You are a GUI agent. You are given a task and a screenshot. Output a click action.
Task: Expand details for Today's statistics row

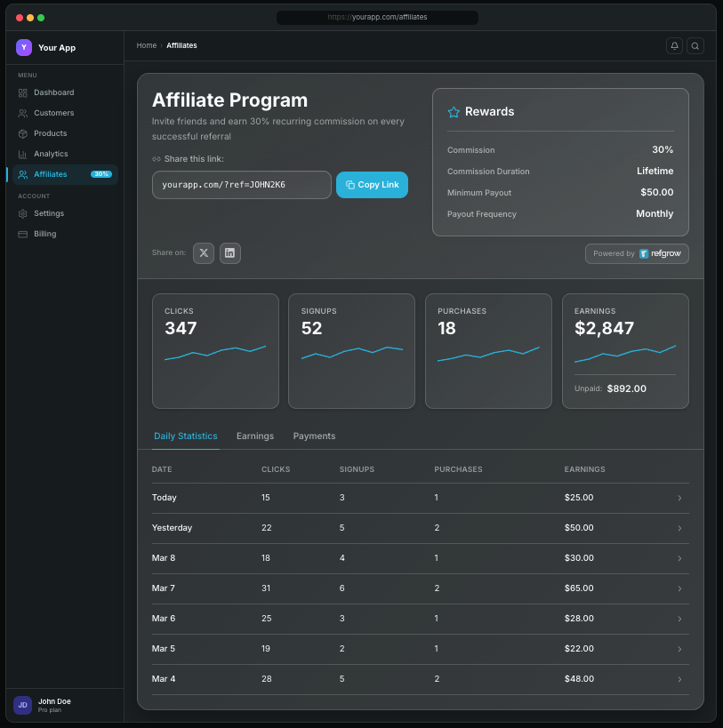click(x=679, y=498)
